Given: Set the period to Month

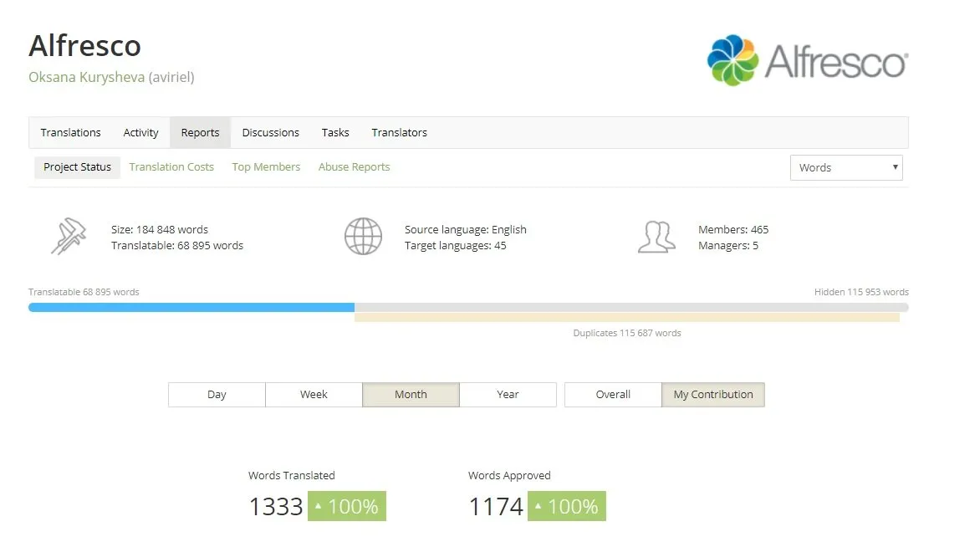Looking at the screenshot, I should [x=411, y=395].
